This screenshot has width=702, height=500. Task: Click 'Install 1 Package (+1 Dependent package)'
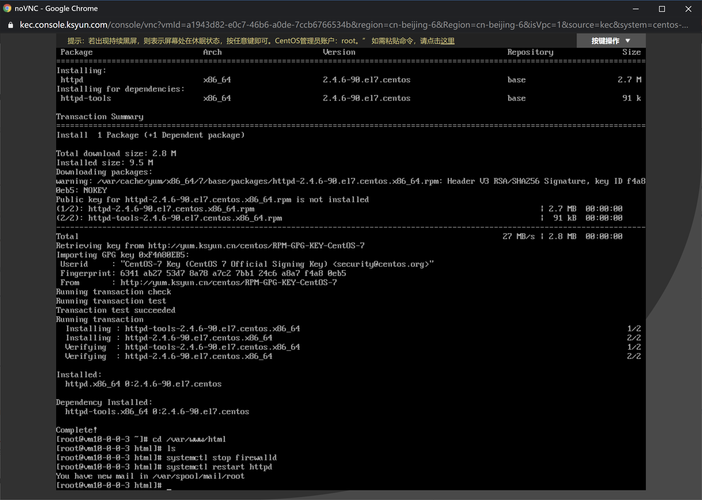pyautogui.click(x=150, y=135)
